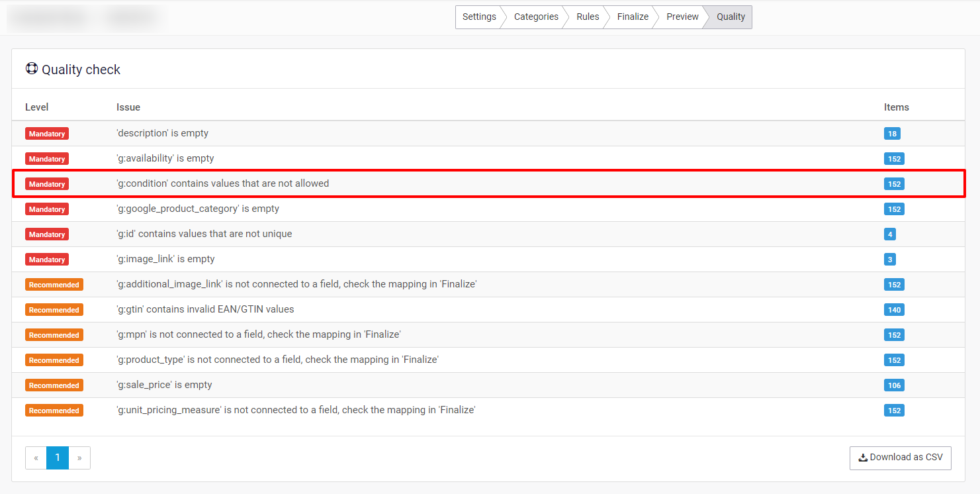
Task: Click the Quality check lifebuoy icon
Action: (31, 69)
